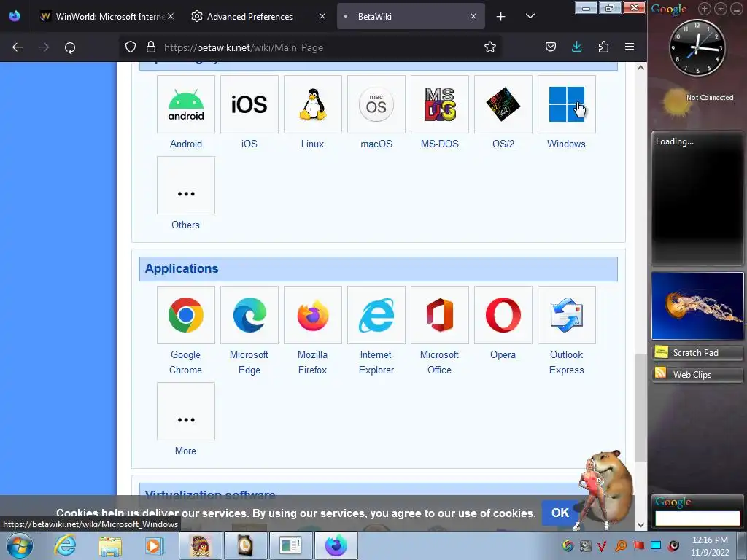Switch to the browser taskbar button

coord(336,545)
